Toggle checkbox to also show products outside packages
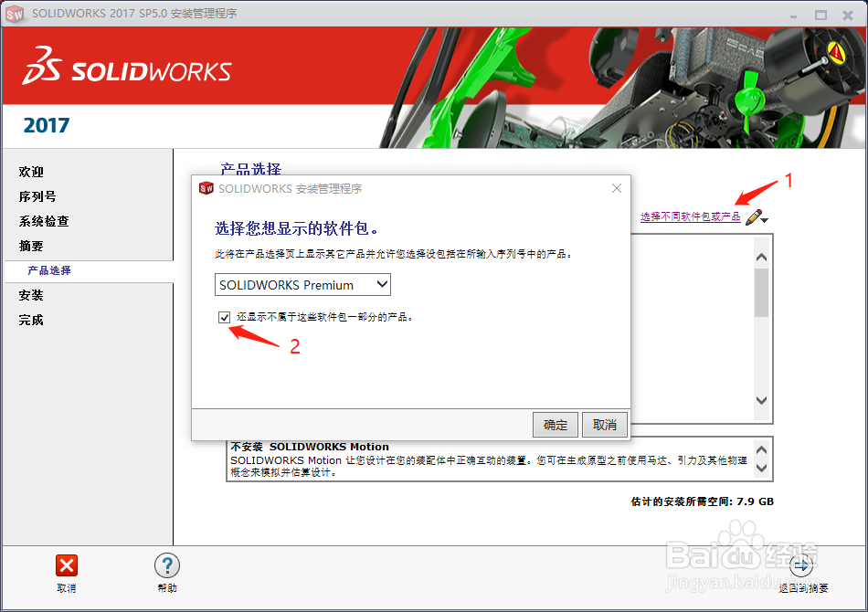 tap(224, 317)
